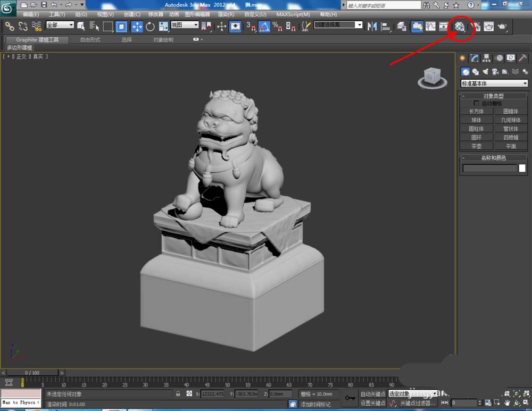This screenshot has width=532, height=411.
Task: Activate the Select and Move tool
Action: point(137,26)
